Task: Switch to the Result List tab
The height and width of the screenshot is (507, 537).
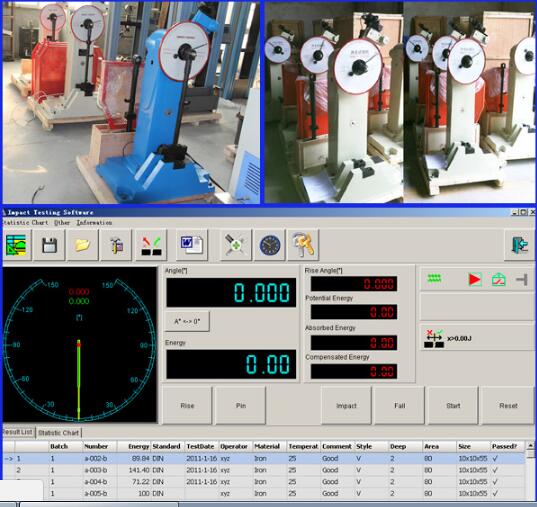Action: tap(17, 432)
